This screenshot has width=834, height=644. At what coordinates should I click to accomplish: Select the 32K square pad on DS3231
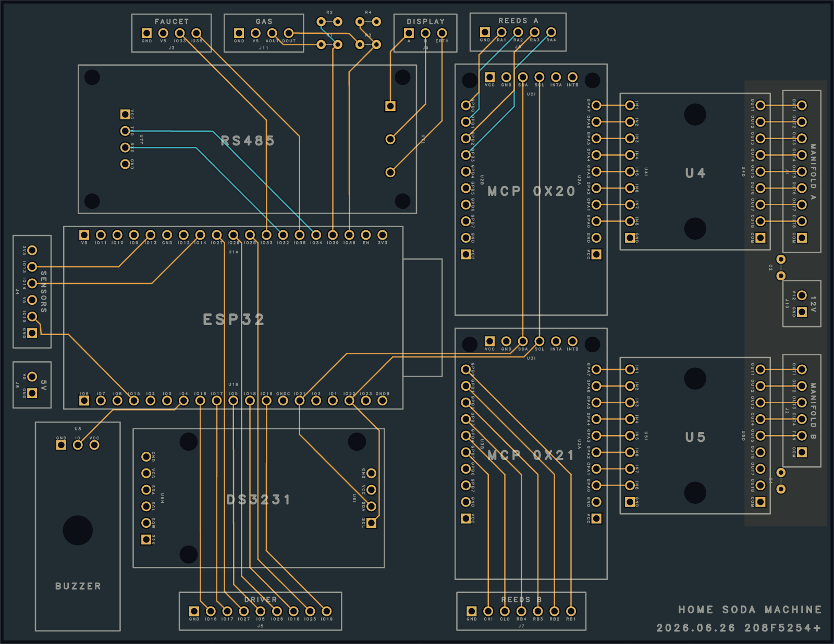[x=146, y=539]
